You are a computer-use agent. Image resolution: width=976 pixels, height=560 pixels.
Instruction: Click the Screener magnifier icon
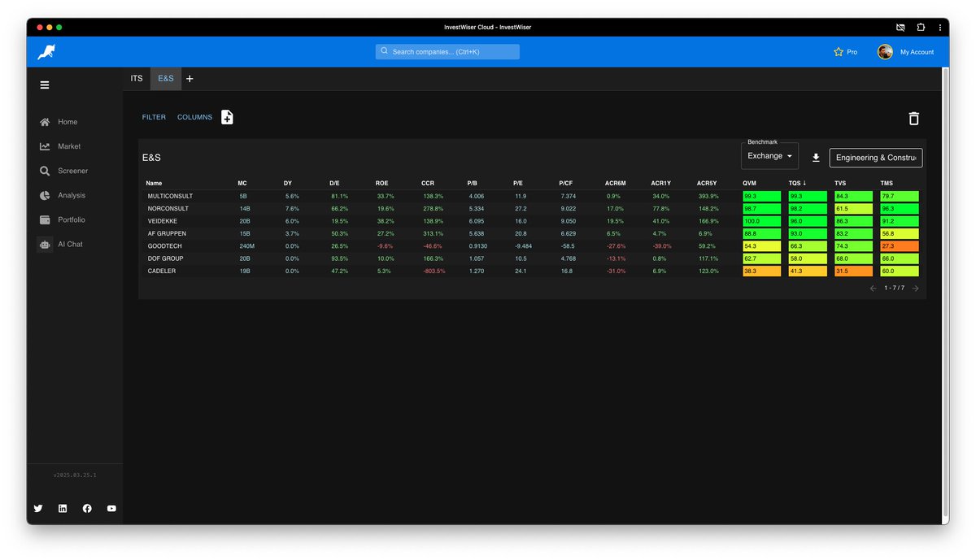point(45,171)
